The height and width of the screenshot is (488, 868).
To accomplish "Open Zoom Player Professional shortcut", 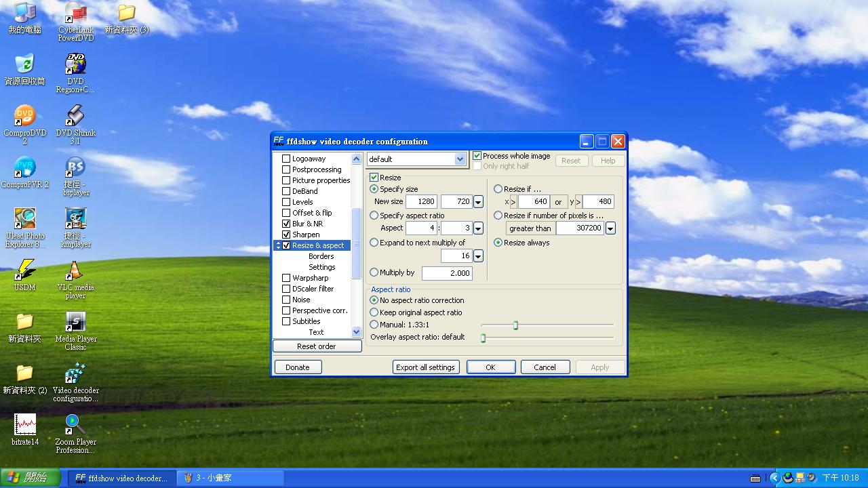I will [x=75, y=426].
